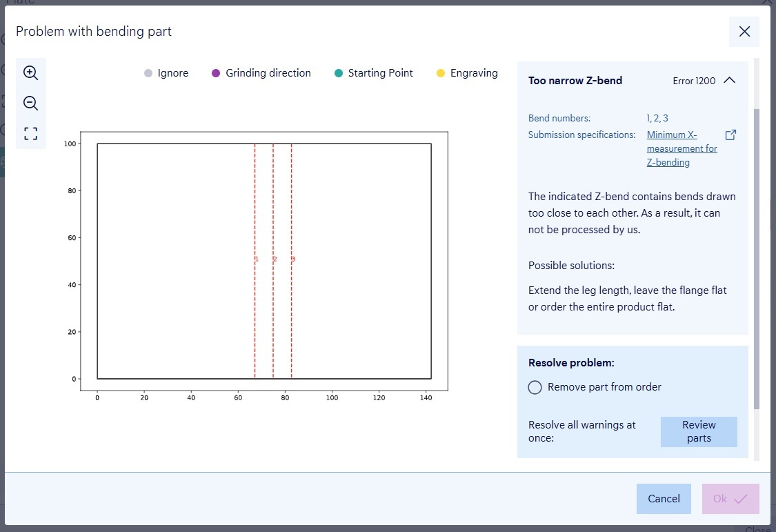Select Remove part from order option
Screen dimensions: 776x532
[x=535, y=387]
